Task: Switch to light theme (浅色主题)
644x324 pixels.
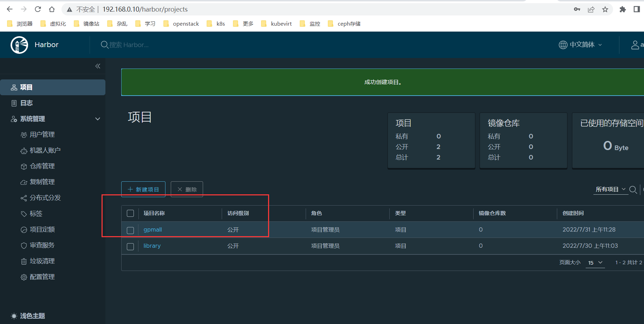Action: [x=28, y=316]
